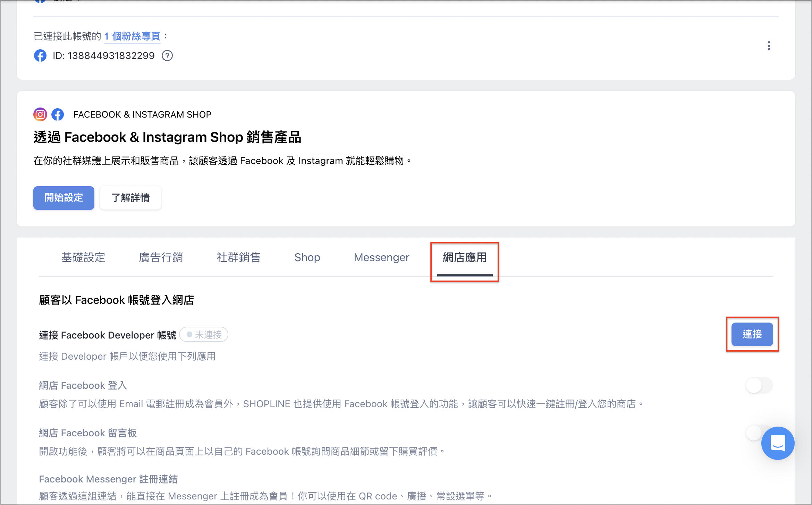Click the 連接 Facebook Developer 帳號 label
The width and height of the screenshot is (812, 505).
[x=108, y=335]
